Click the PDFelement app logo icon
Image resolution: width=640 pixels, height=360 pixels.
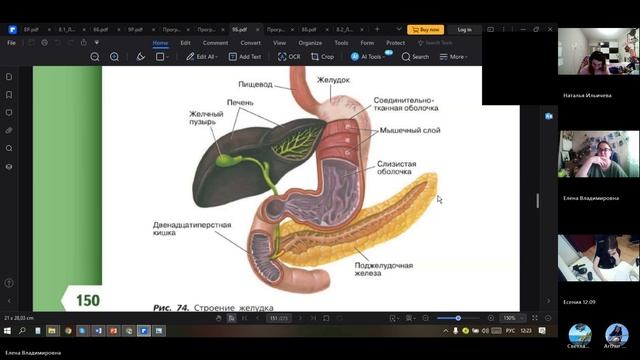(x=13, y=29)
